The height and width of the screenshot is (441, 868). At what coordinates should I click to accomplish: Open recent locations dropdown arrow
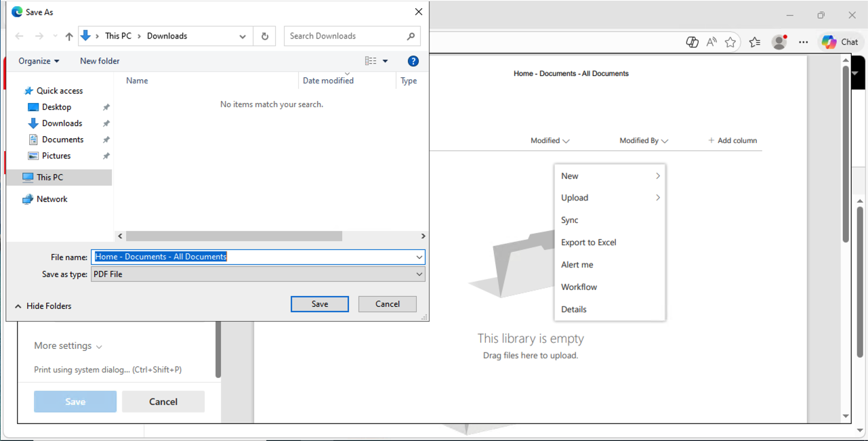54,36
